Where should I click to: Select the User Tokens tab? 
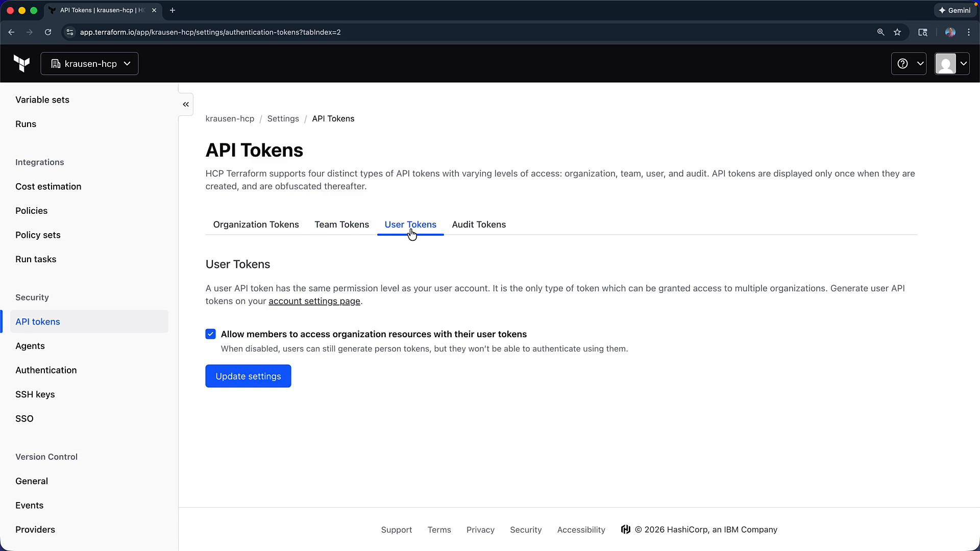click(410, 224)
